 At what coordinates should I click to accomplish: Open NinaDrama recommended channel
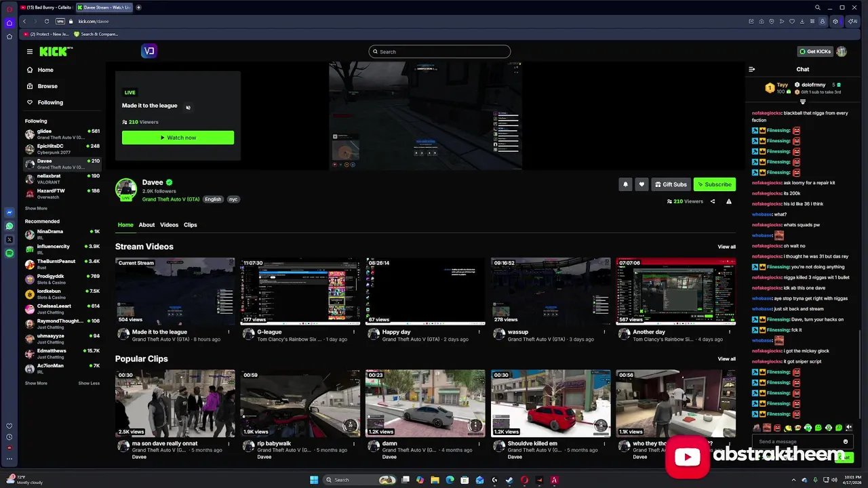tap(62, 235)
